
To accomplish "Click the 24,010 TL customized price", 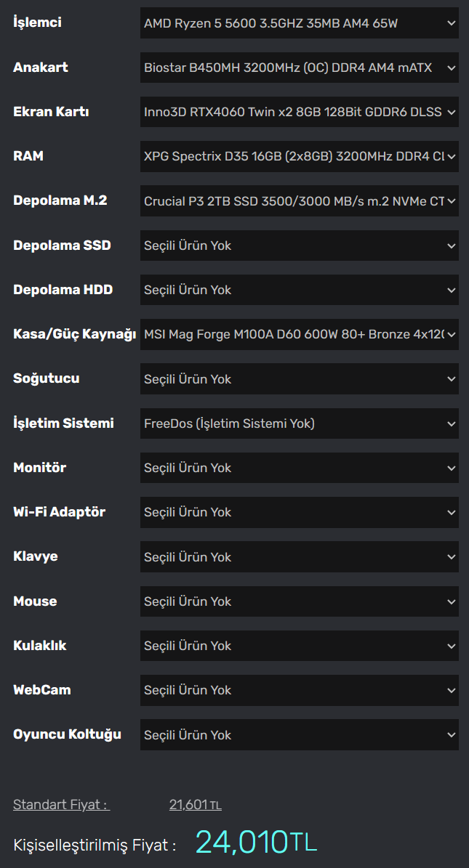I will [x=256, y=843].
